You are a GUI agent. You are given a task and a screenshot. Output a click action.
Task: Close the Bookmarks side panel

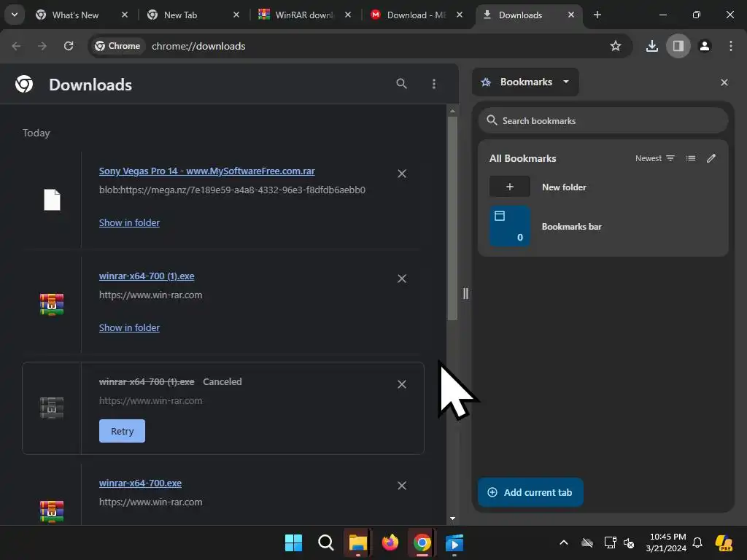click(x=724, y=82)
